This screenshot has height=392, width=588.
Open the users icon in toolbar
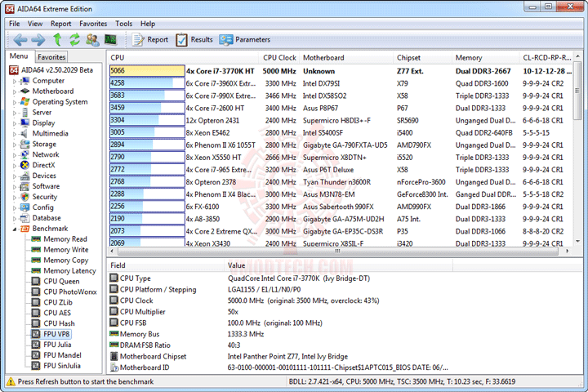point(92,39)
